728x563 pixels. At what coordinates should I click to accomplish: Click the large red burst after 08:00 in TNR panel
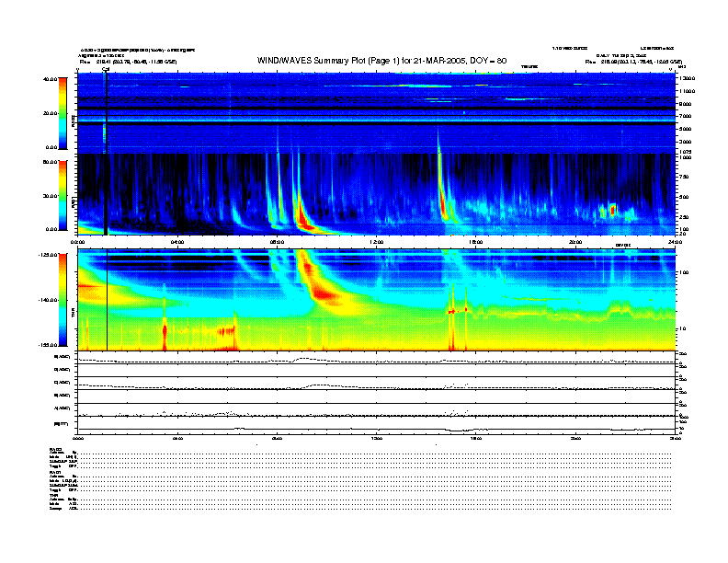[x=324, y=293]
